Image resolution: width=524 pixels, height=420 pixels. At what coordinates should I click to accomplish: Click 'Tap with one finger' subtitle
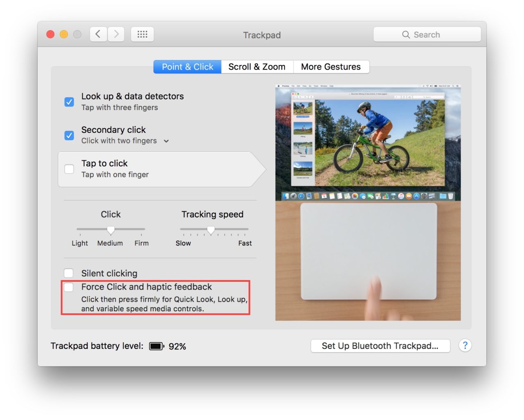[115, 175]
